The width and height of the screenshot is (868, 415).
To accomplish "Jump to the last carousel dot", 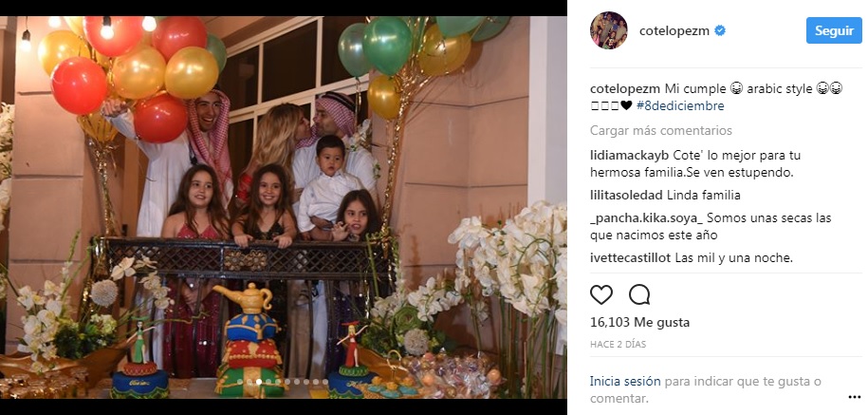I will tap(325, 382).
